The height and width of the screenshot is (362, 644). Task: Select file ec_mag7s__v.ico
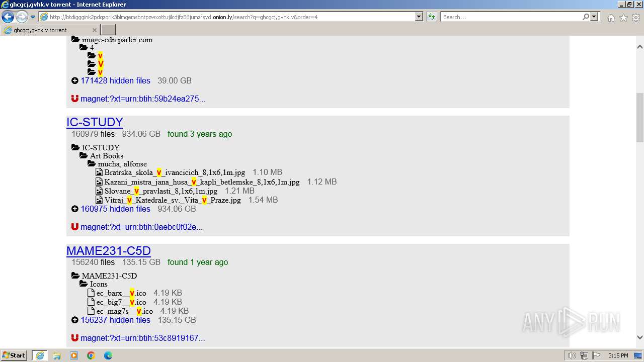click(x=124, y=311)
